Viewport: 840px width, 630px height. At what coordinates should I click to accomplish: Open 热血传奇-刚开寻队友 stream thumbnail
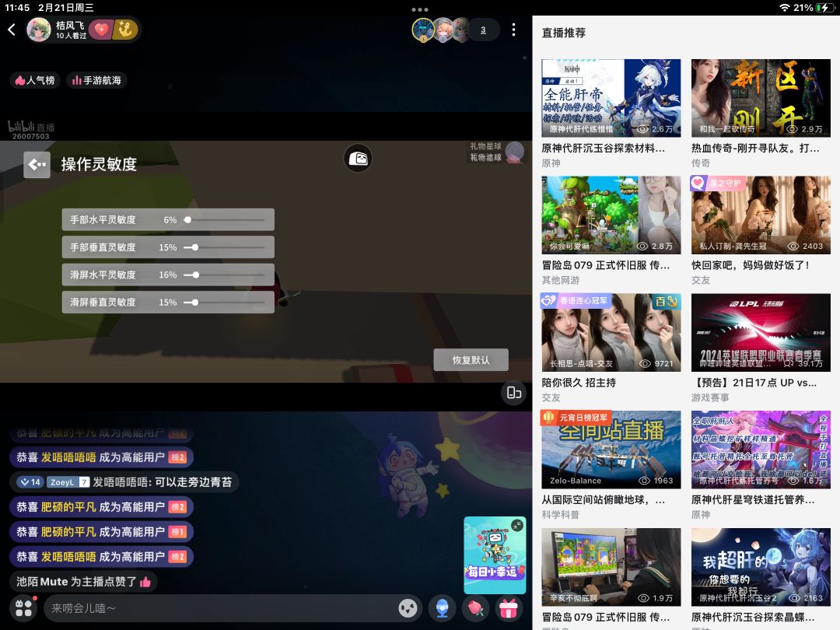pos(761,98)
